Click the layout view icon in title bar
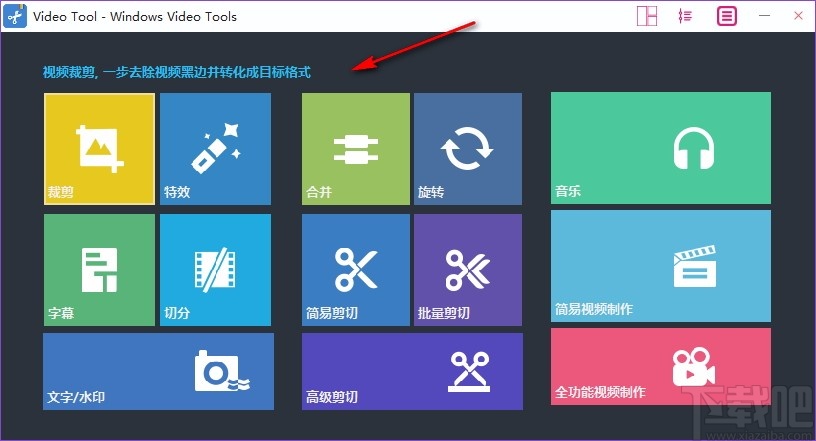 coord(647,16)
